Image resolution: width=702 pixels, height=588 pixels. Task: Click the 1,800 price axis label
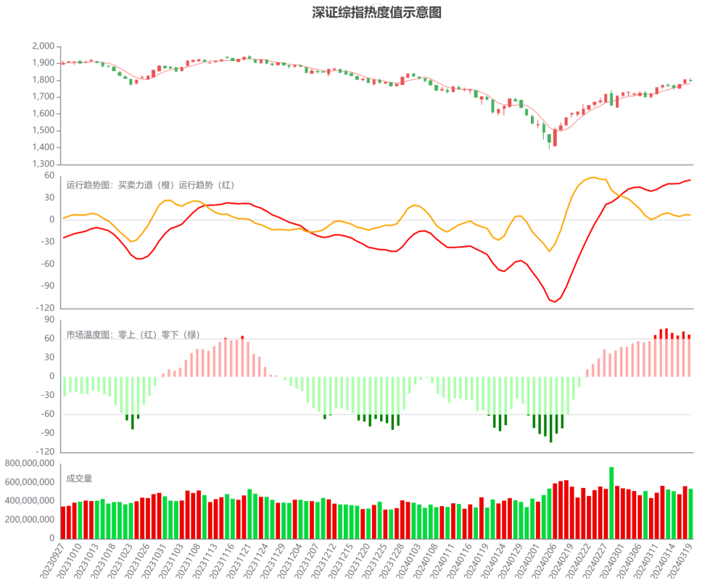pyautogui.click(x=43, y=80)
